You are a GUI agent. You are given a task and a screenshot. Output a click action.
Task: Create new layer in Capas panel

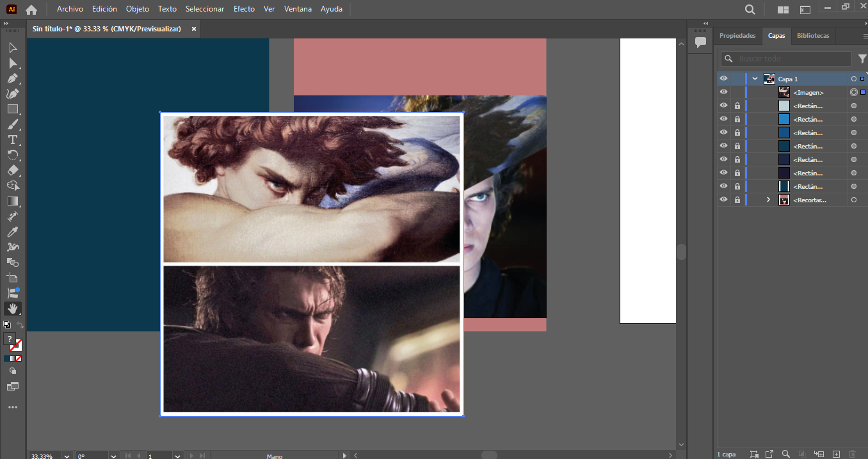click(x=836, y=454)
